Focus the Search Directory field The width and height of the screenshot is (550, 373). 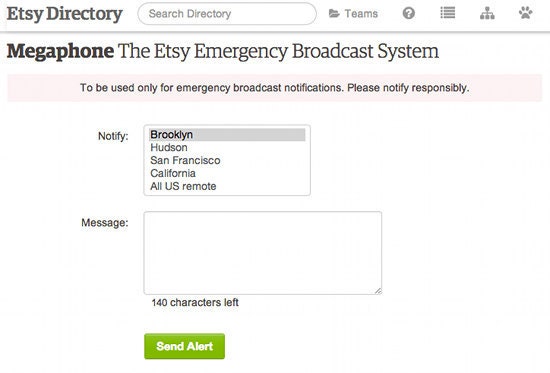click(227, 14)
